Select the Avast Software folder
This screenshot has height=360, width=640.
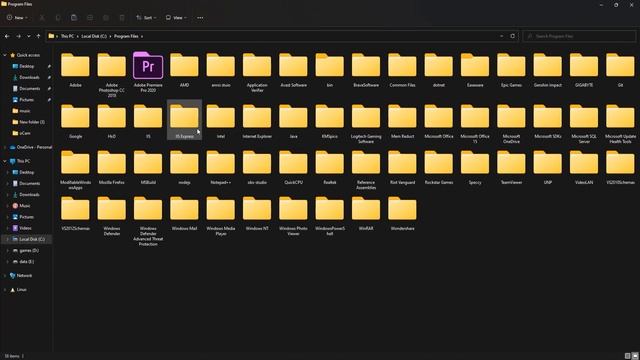293,70
